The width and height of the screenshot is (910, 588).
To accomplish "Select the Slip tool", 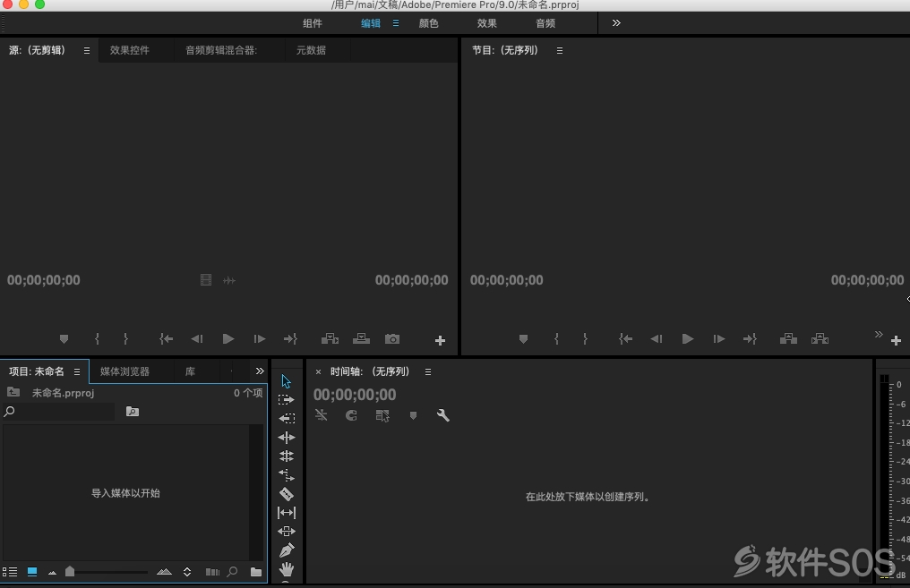I will (286, 513).
